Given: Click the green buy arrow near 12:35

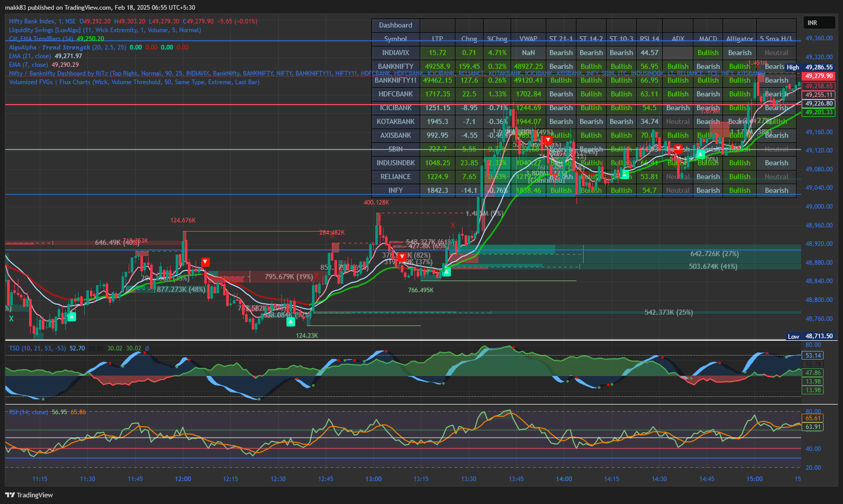Looking at the screenshot, I should point(291,322).
